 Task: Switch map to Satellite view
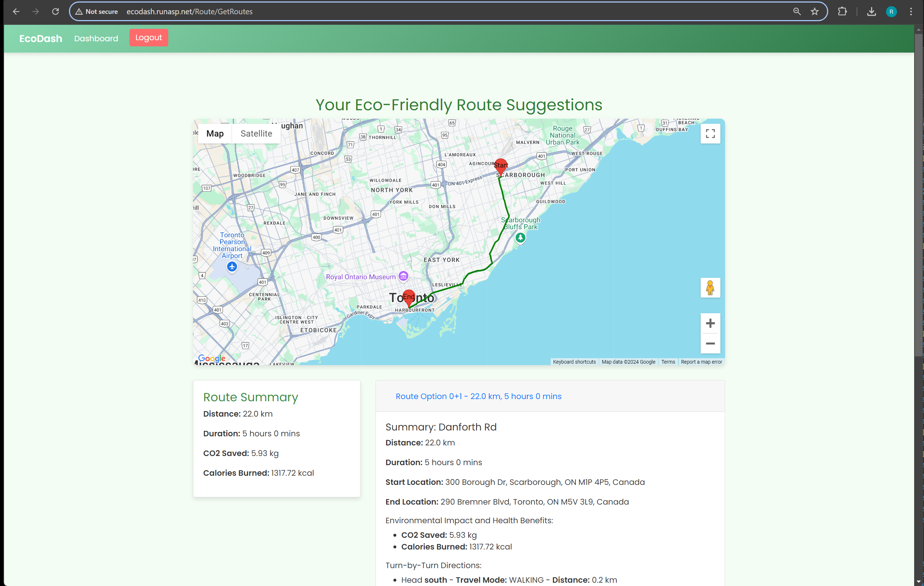click(256, 134)
